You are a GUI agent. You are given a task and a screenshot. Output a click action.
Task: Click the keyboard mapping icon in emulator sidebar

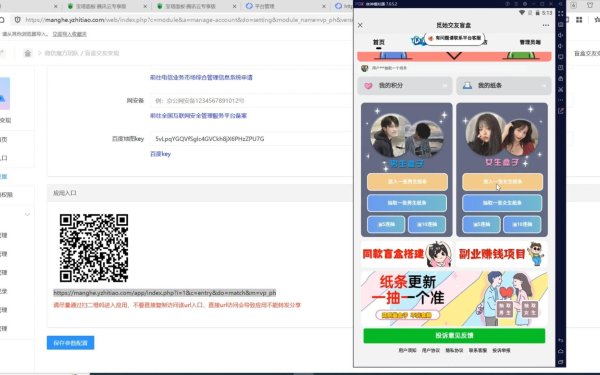tap(561, 24)
